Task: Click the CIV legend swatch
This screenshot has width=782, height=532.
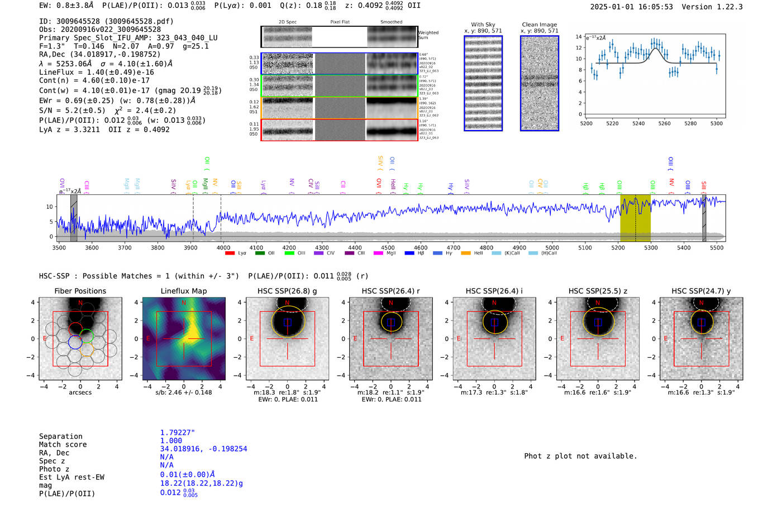Action: (319, 253)
